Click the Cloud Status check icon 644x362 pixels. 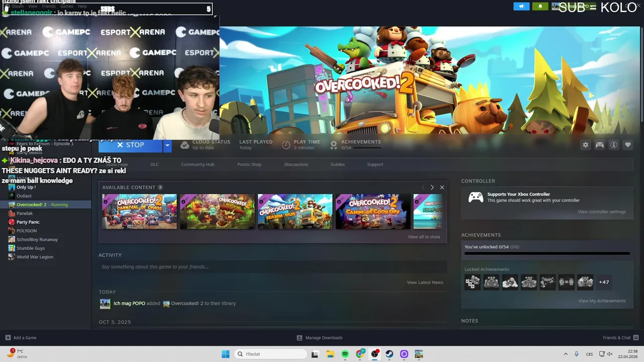185,145
